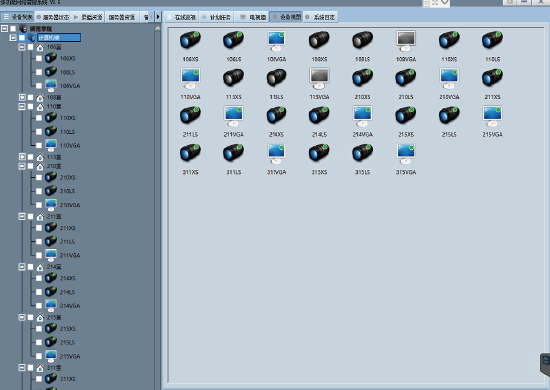Check the box for 214XS in the tree
550x390 pixels.
pyautogui.click(x=39, y=278)
